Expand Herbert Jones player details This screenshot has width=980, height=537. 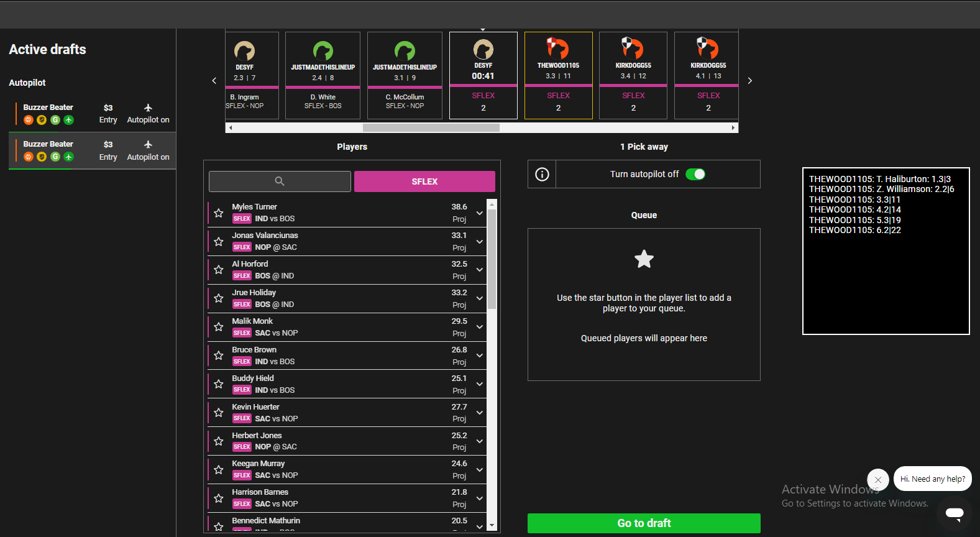pyautogui.click(x=480, y=441)
